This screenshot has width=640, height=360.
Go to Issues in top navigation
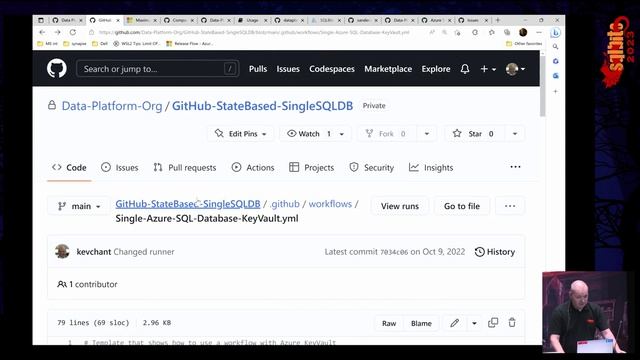288,69
